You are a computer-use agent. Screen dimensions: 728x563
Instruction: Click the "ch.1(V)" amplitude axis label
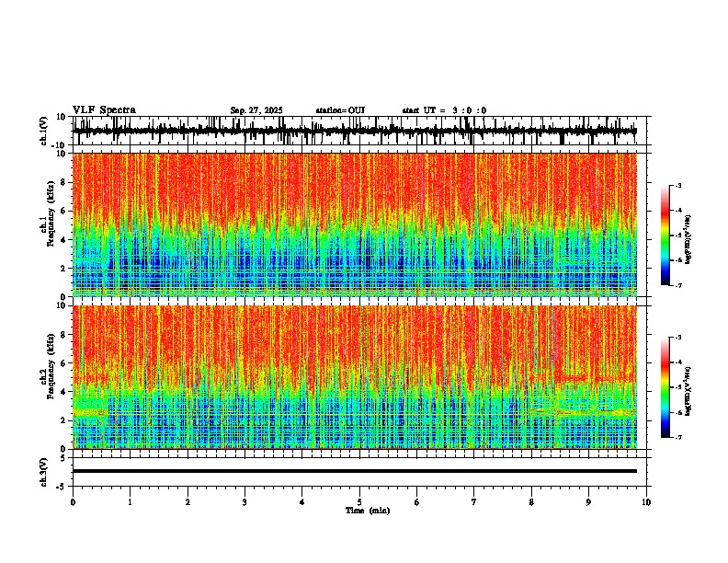44,131
